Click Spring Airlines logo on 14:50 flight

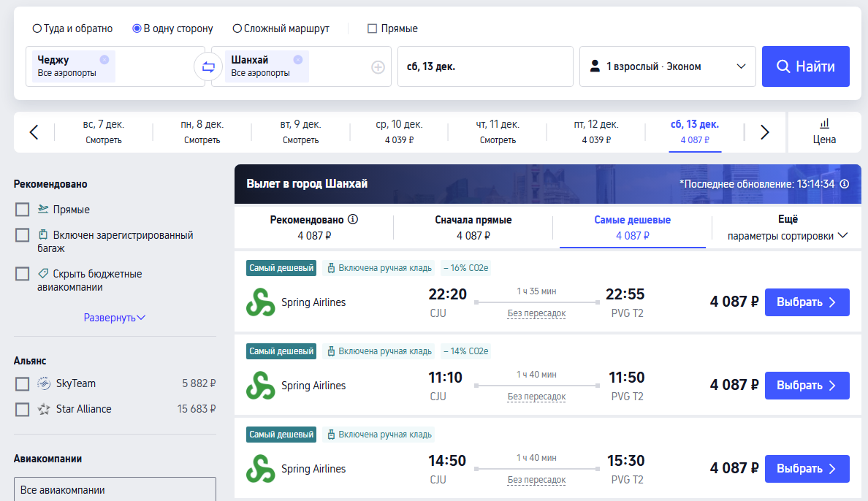[x=260, y=468]
